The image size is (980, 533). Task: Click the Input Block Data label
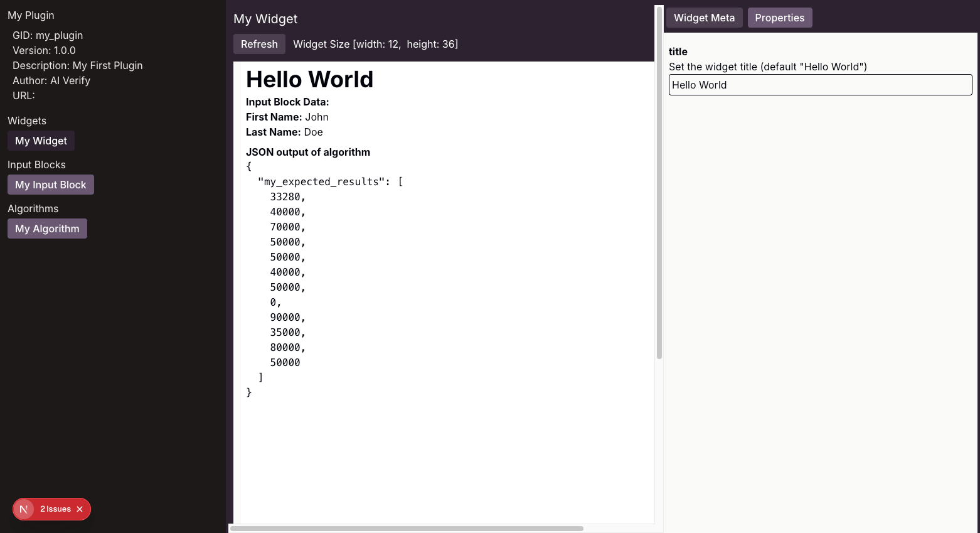point(287,102)
